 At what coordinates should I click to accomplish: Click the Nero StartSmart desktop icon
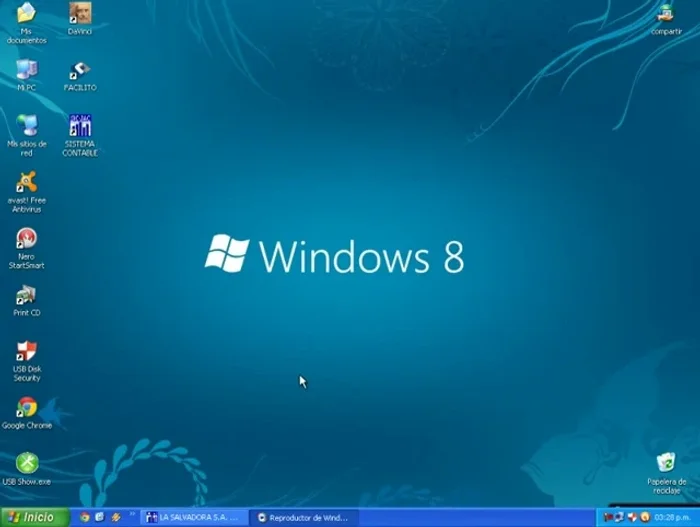pyautogui.click(x=26, y=238)
